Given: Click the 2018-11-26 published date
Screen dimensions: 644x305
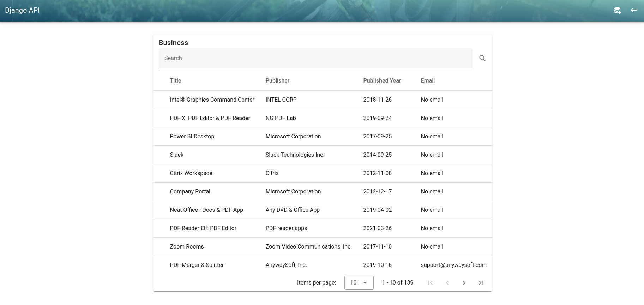Looking at the screenshot, I should click(378, 100).
